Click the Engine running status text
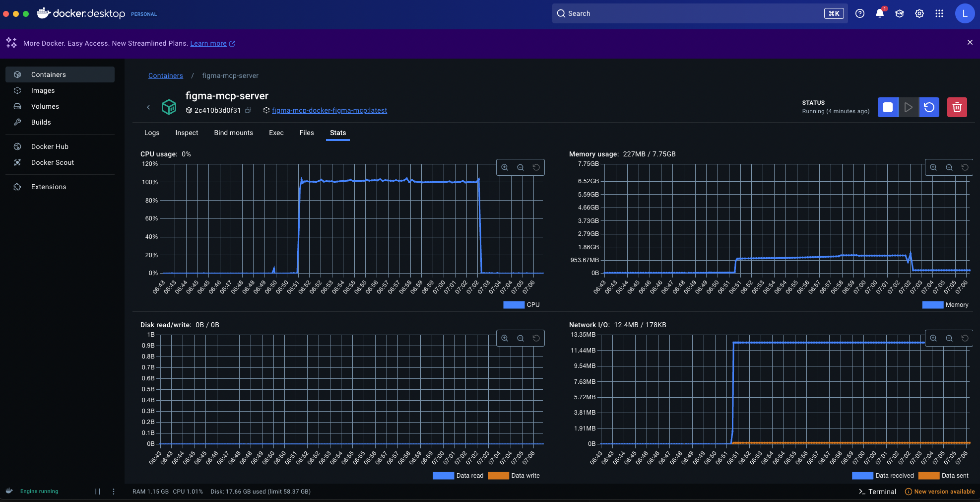 point(39,492)
